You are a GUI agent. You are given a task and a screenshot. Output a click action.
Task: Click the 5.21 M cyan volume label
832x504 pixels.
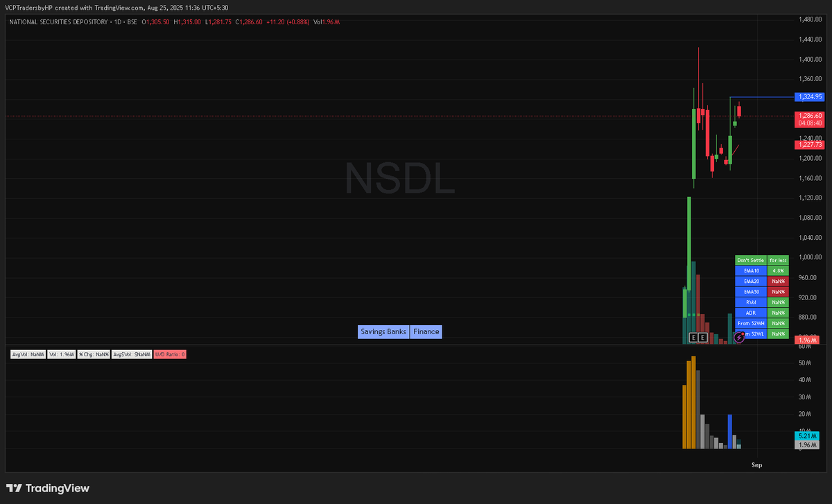click(807, 436)
